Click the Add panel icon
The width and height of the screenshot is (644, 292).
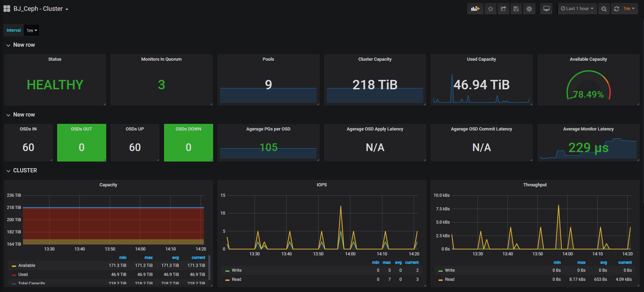475,9
